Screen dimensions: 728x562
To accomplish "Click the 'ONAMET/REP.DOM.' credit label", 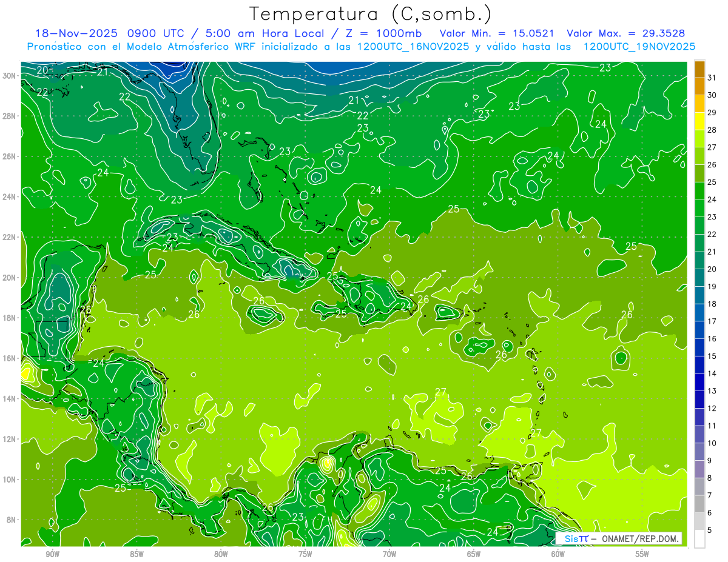I will (x=639, y=538).
